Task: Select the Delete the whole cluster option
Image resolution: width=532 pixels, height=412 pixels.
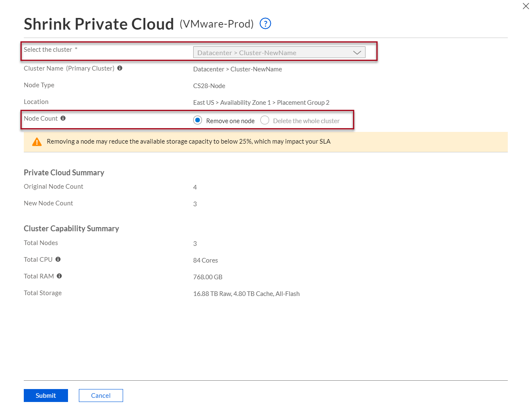Action: coord(265,120)
